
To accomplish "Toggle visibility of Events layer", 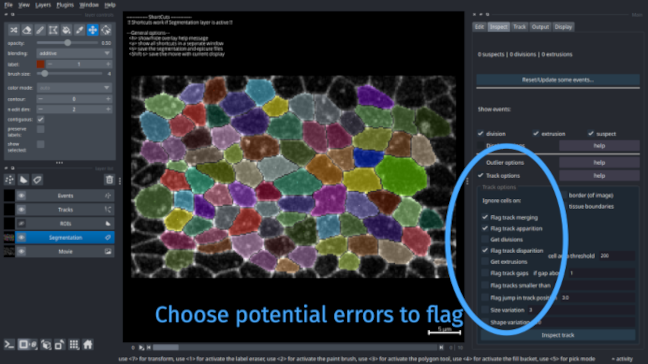I will 21,195.
